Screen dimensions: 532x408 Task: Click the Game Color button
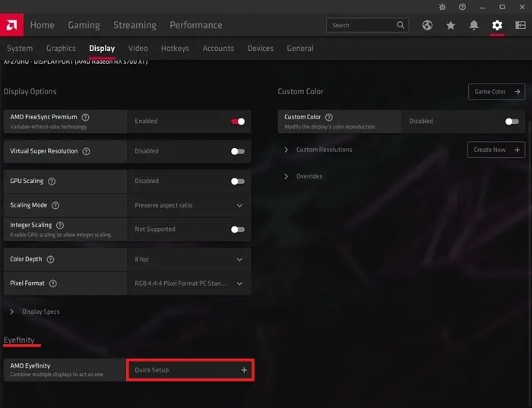coord(496,91)
